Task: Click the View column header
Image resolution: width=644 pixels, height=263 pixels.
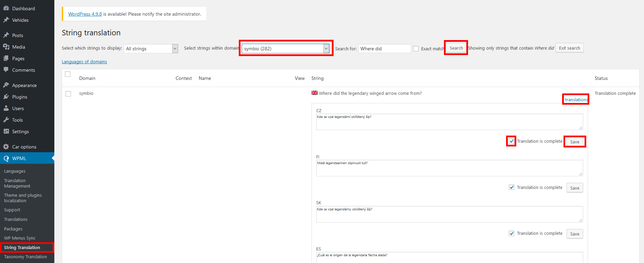Action: (300, 78)
